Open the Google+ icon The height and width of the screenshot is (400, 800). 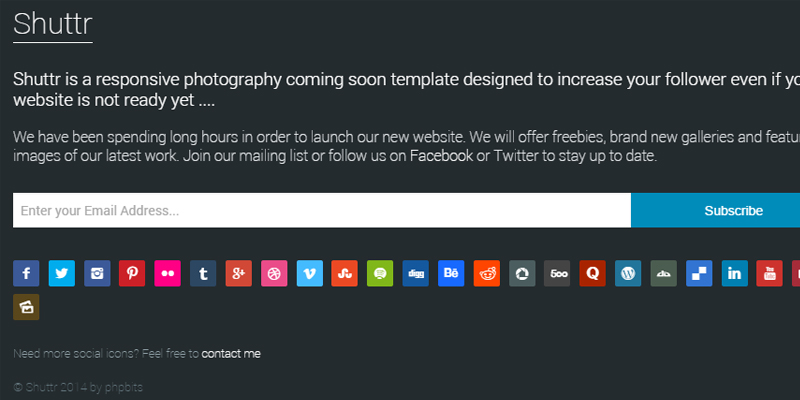239,273
